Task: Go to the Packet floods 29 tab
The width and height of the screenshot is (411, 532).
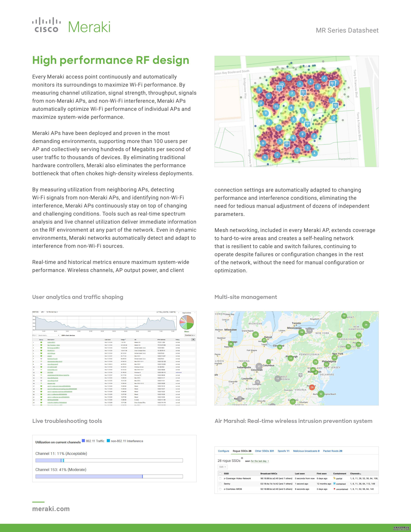Action: [x=333, y=451]
